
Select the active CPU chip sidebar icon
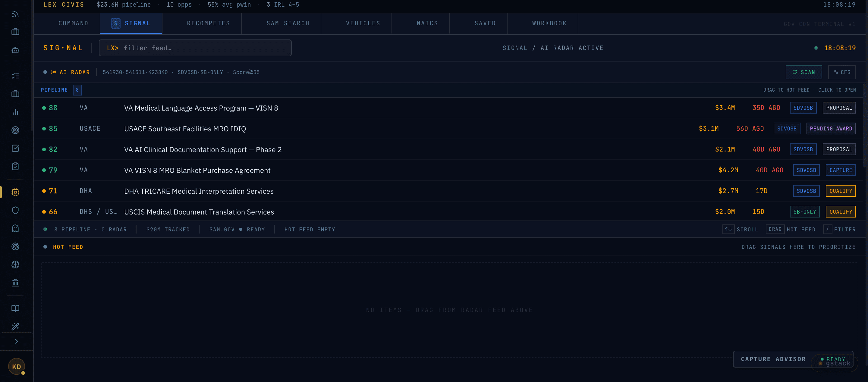[15, 192]
